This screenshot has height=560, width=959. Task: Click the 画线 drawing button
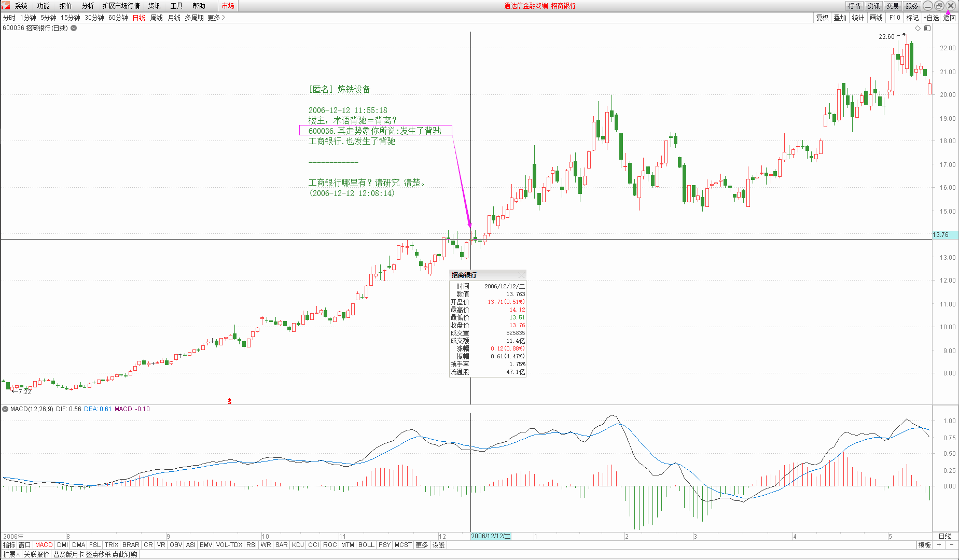(x=876, y=18)
